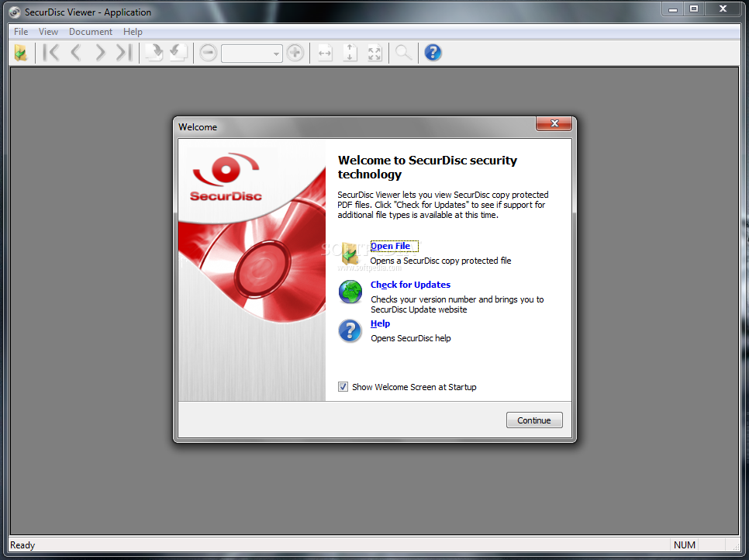
Task: Go to the first page icon
Action: (51, 53)
